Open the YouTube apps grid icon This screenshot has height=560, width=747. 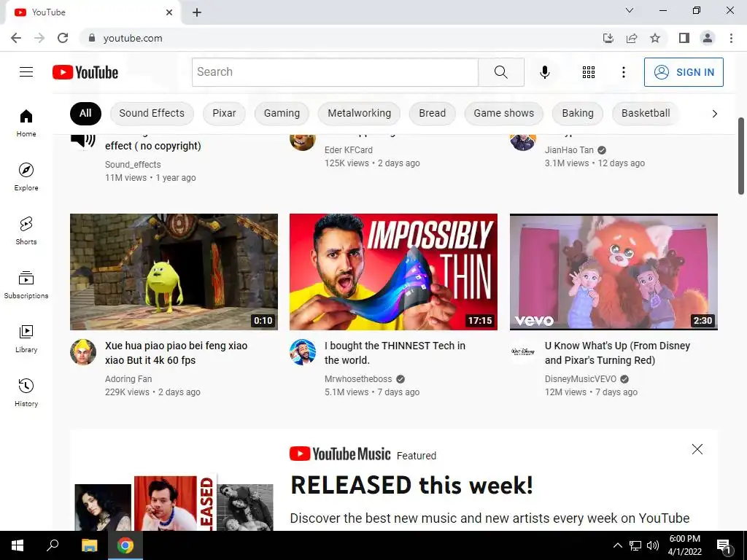tap(589, 72)
